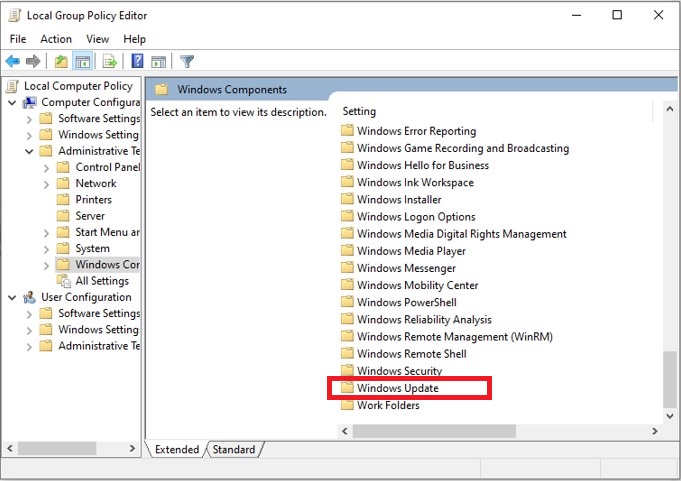This screenshot has height=481, width=681.
Task: Click the Back arrow toolbar icon
Action: tap(13, 61)
